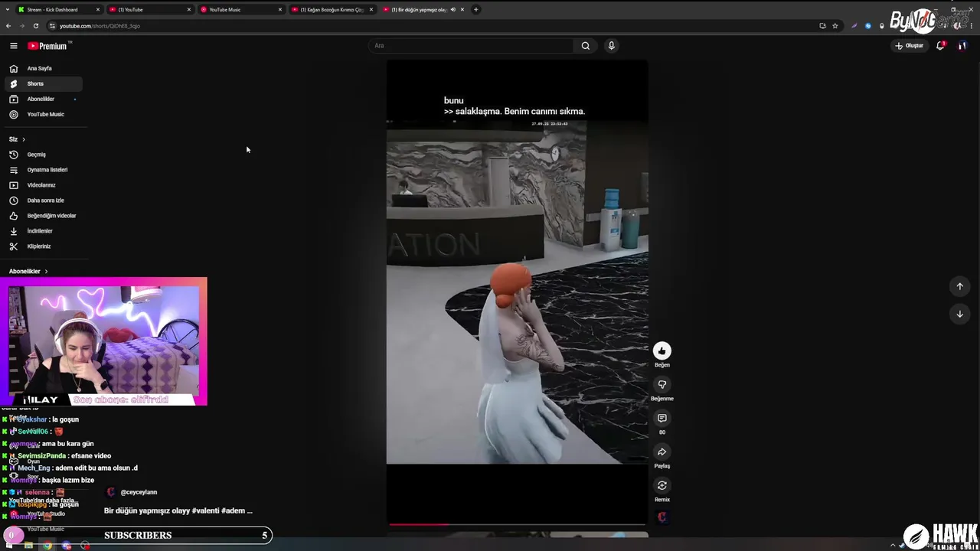The width and height of the screenshot is (980, 551).
Task: Bookmark this page with the star
Action: (835, 26)
